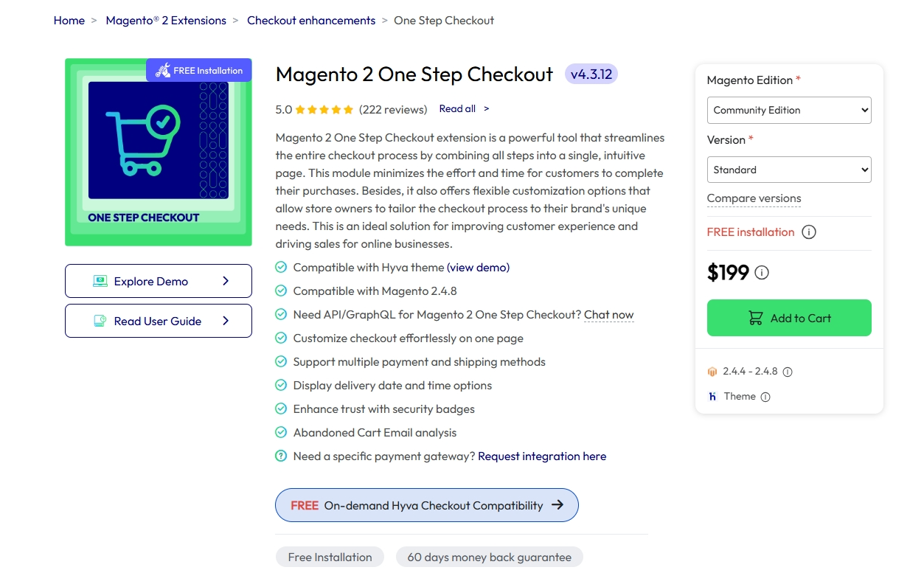Open the Magento Edition dropdown

(x=788, y=110)
